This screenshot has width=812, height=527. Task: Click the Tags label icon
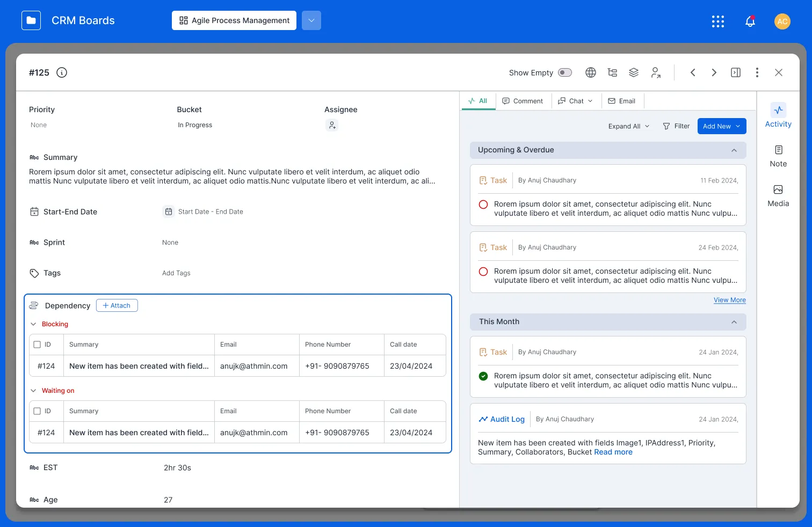click(34, 273)
